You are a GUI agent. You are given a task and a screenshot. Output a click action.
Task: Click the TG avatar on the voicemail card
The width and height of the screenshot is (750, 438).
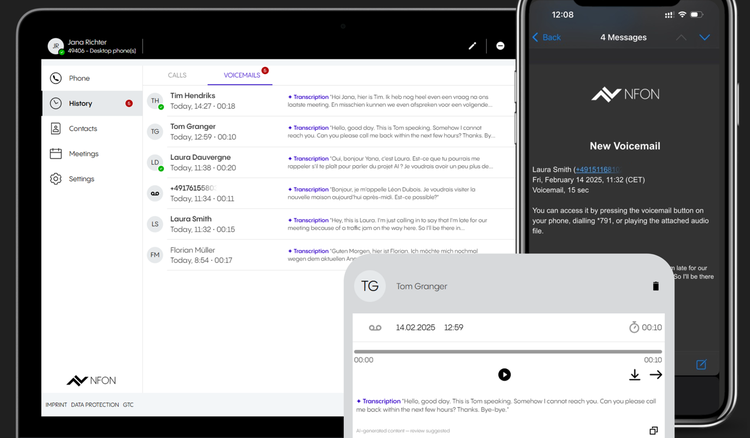pos(370,286)
